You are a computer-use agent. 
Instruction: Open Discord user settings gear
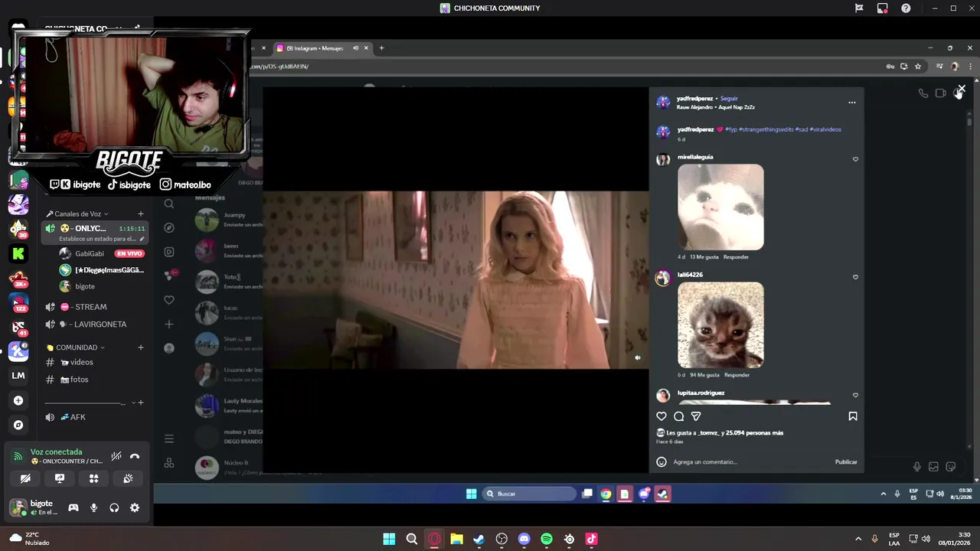coord(135,507)
